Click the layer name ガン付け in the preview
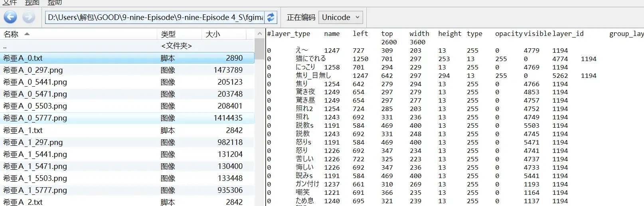The height and width of the screenshot is (206, 644). pyautogui.click(x=307, y=184)
